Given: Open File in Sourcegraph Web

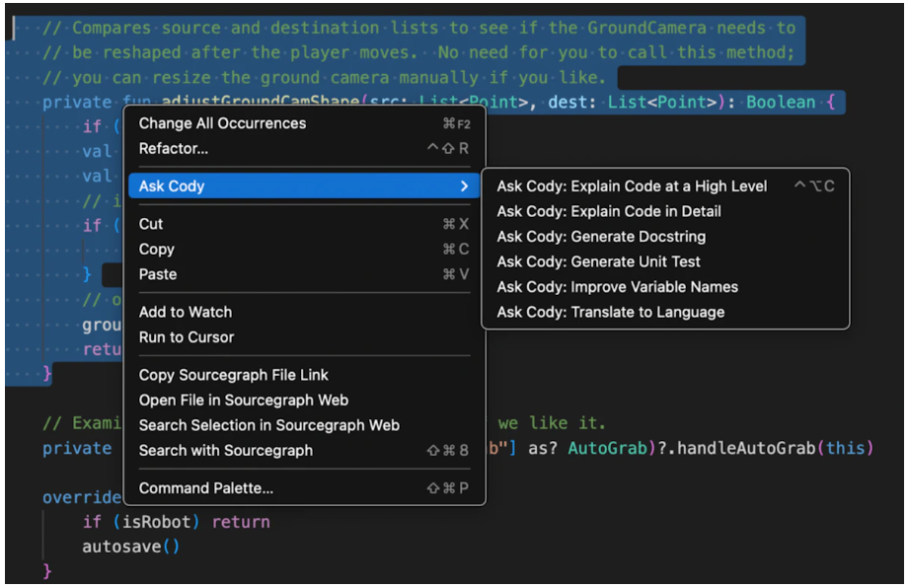Looking at the screenshot, I should (304, 400).
